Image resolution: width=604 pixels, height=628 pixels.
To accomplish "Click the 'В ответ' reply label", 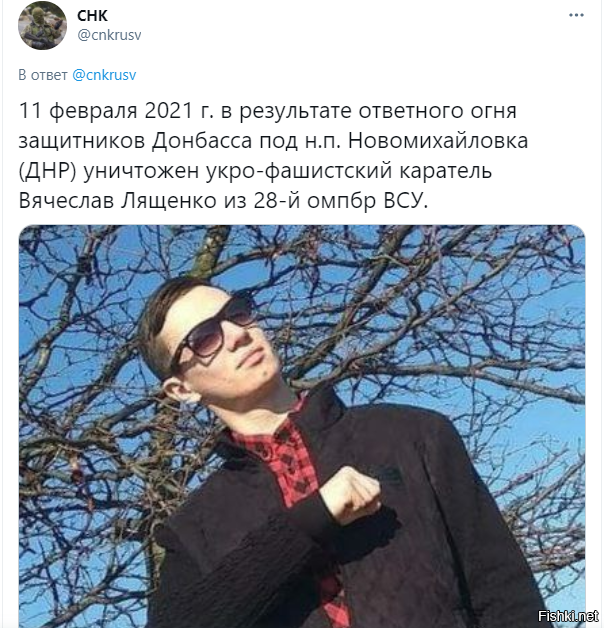I will (43, 75).
